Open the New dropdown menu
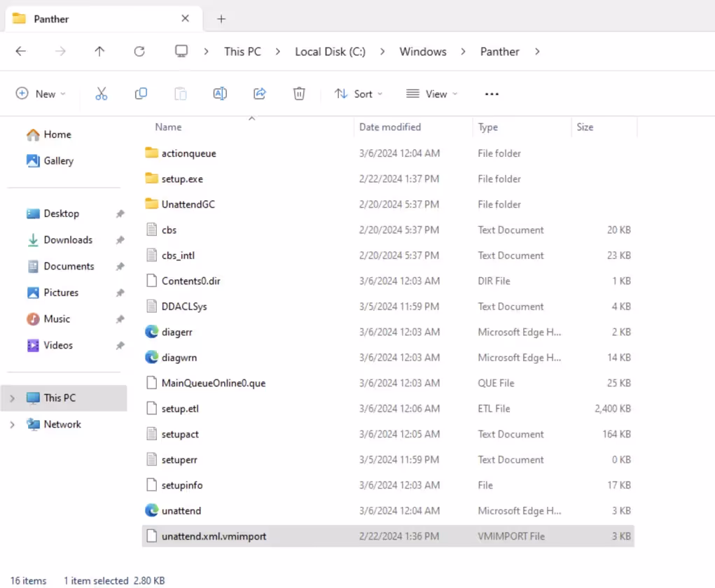This screenshot has width=715, height=588. [41, 94]
